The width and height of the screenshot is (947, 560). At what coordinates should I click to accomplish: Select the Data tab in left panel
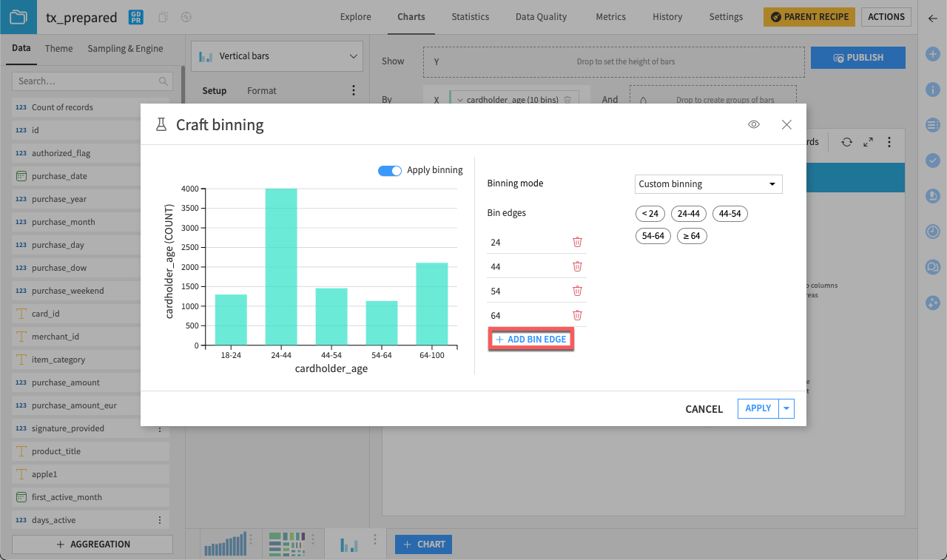[21, 48]
